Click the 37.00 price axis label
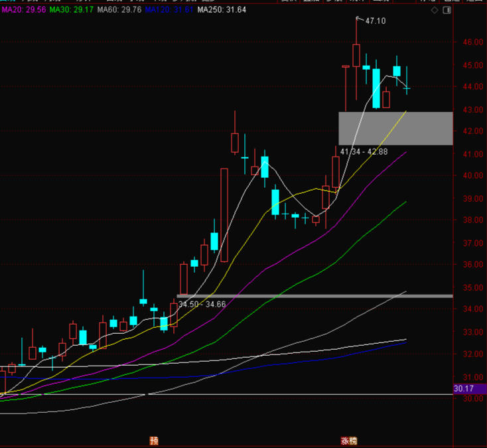 coord(473,244)
